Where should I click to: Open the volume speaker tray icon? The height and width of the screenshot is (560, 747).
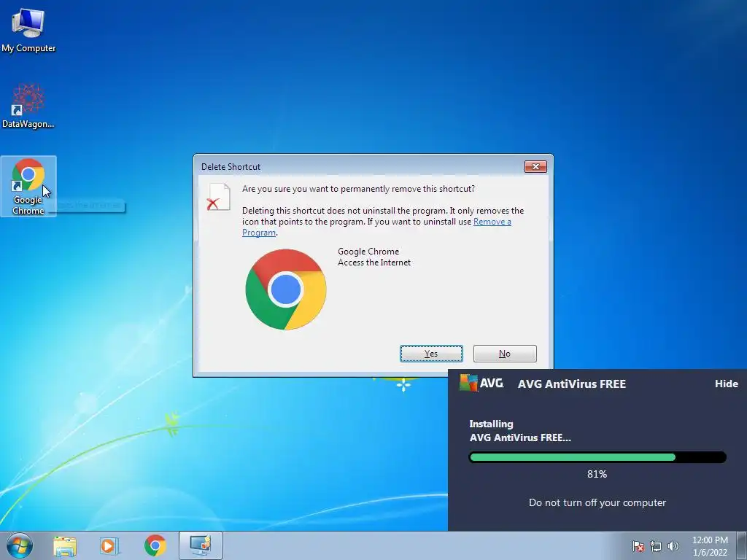[673, 546]
